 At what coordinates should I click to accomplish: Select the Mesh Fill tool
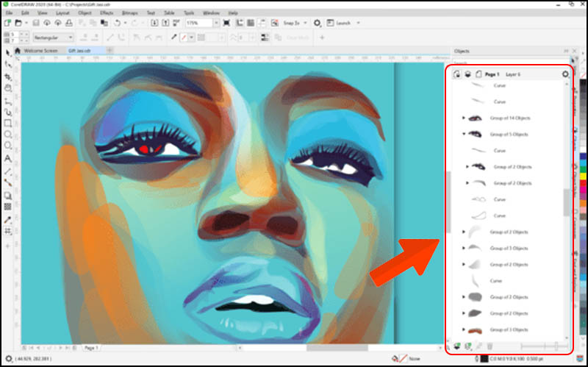point(7,231)
